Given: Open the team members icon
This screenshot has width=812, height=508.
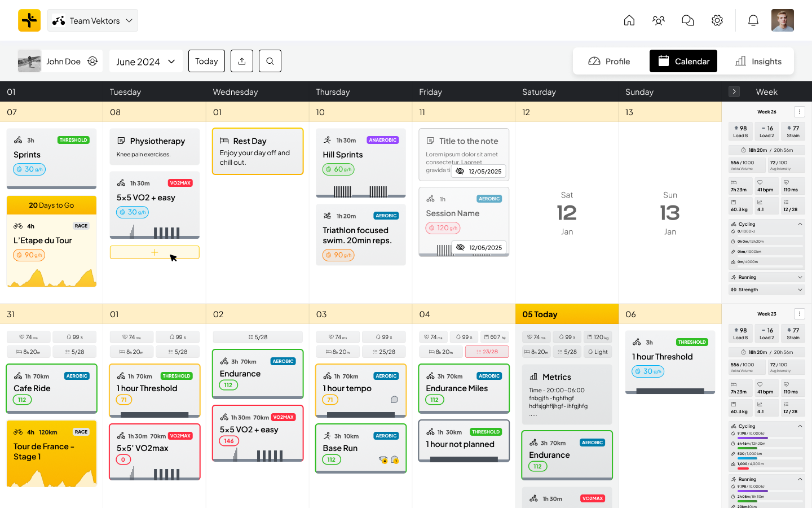Looking at the screenshot, I should 659,20.
